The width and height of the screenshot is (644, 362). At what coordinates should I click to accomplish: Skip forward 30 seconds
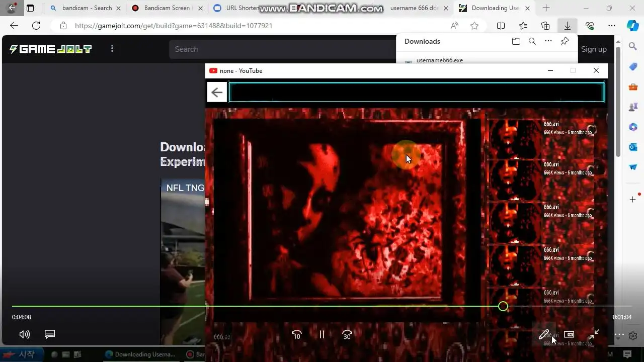(x=347, y=334)
